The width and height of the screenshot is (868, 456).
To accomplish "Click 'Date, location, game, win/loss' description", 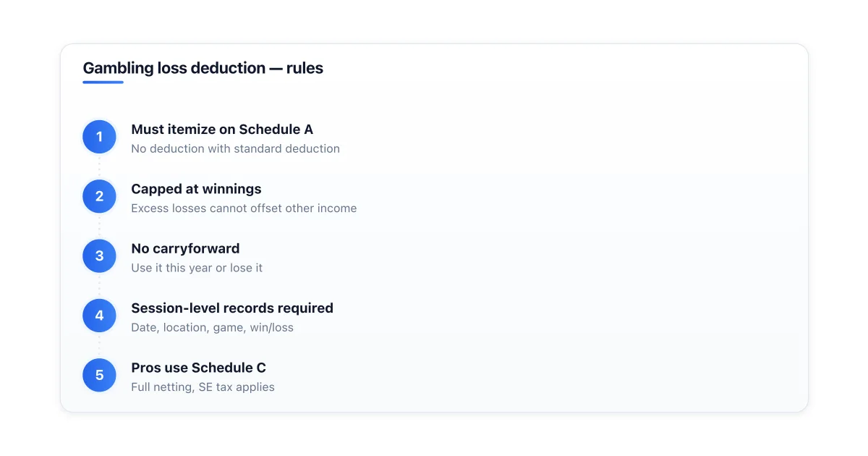I will [212, 327].
